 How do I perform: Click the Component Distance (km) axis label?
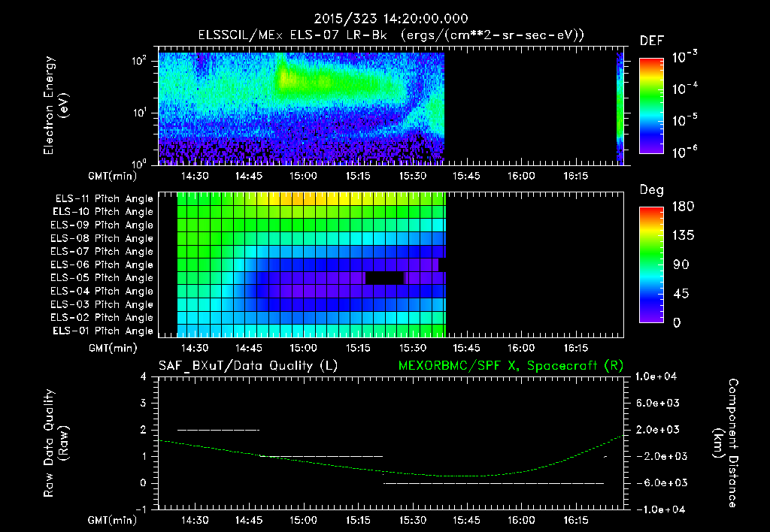(x=725, y=443)
